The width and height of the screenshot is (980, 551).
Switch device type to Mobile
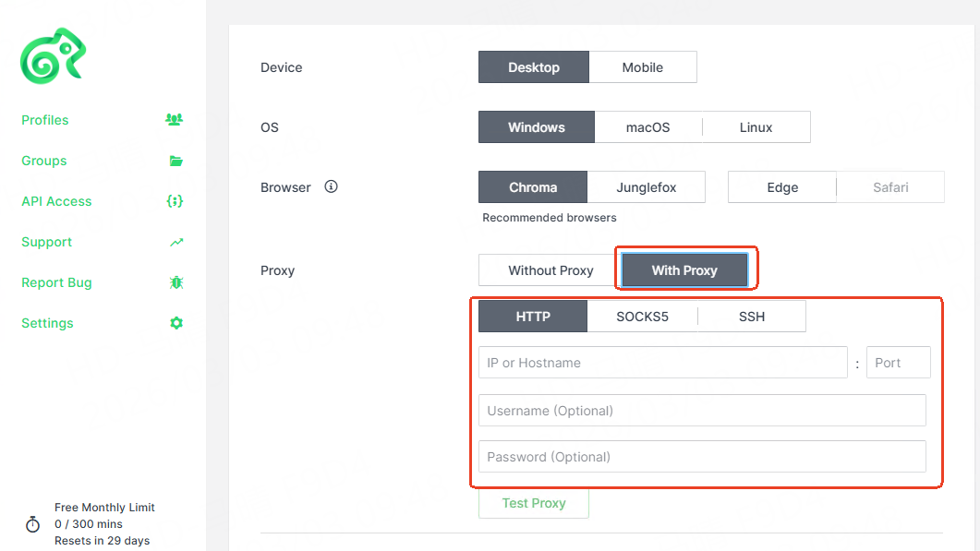coord(642,67)
